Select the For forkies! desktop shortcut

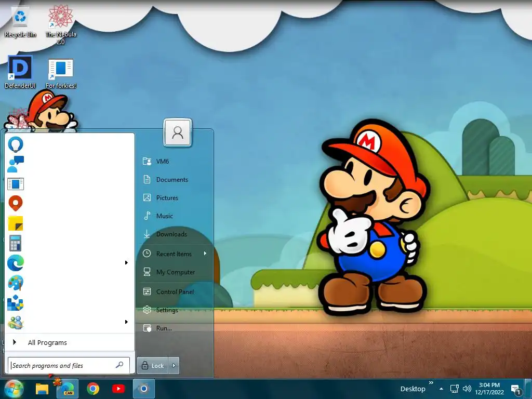tap(61, 74)
